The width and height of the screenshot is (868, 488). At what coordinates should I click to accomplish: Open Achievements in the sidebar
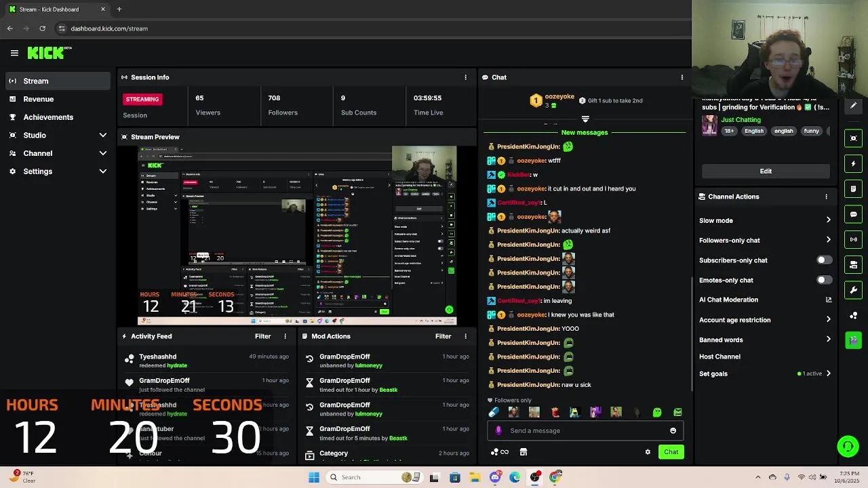(57, 117)
